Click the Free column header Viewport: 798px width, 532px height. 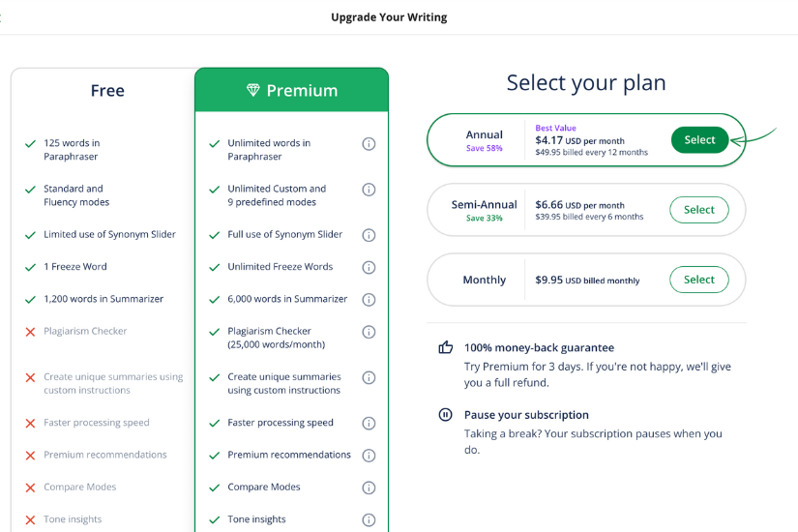[x=107, y=91]
